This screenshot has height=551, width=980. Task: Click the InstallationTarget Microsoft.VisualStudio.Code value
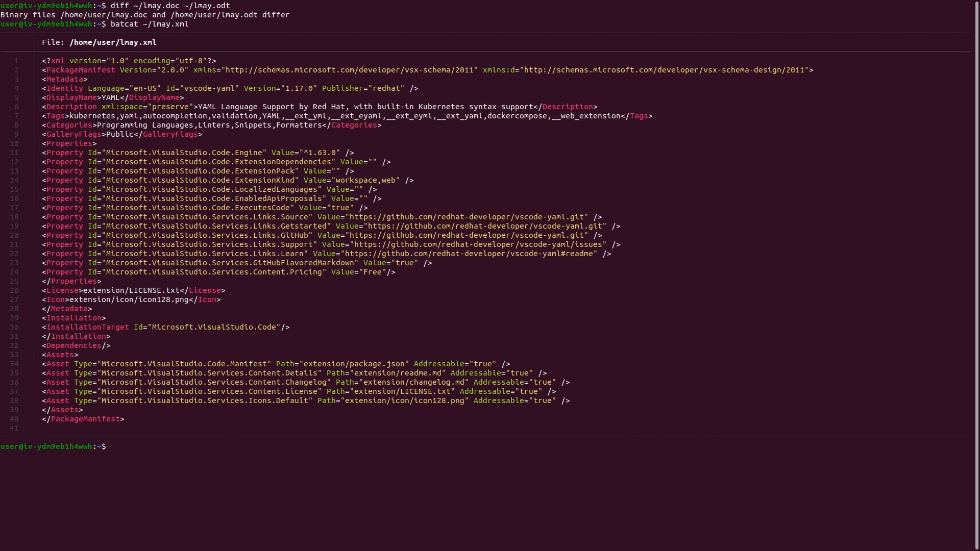pyautogui.click(x=213, y=327)
